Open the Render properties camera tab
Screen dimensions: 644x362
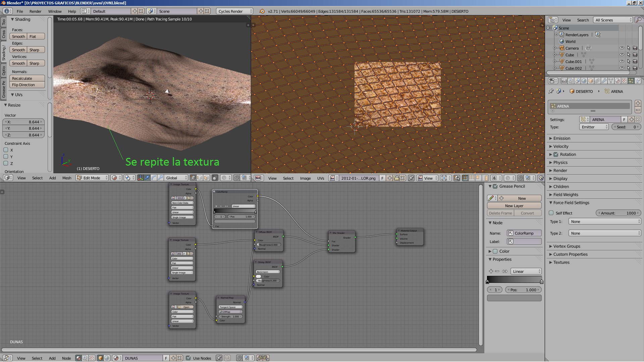pyautogui.click(x=564, y=81)
